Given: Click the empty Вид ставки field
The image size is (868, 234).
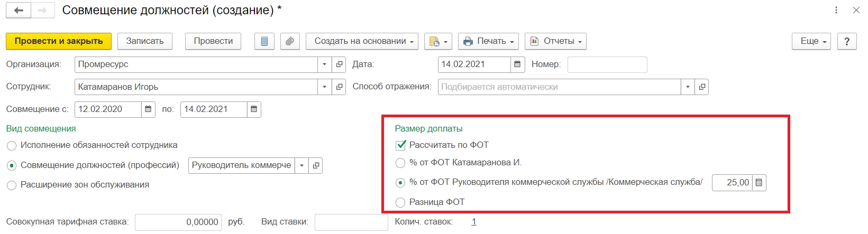Looking at the screenshot, I should tap(351, 222).
